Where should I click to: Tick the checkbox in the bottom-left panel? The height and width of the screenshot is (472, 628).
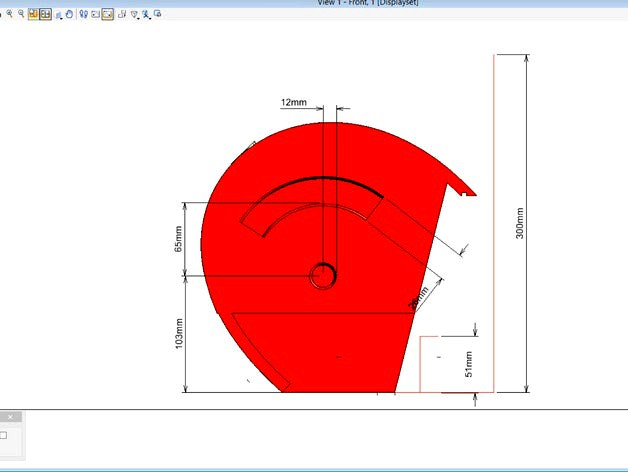tap(3, 435)
